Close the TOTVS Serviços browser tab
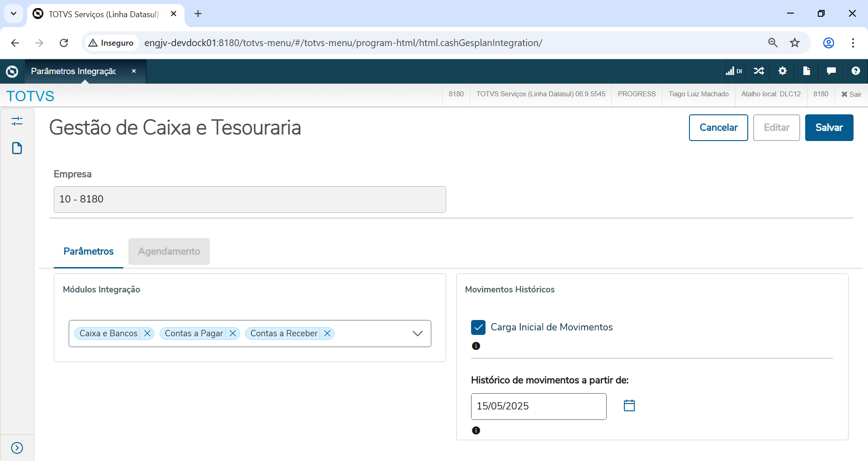The image size is (868, 461). pos(174,14)
